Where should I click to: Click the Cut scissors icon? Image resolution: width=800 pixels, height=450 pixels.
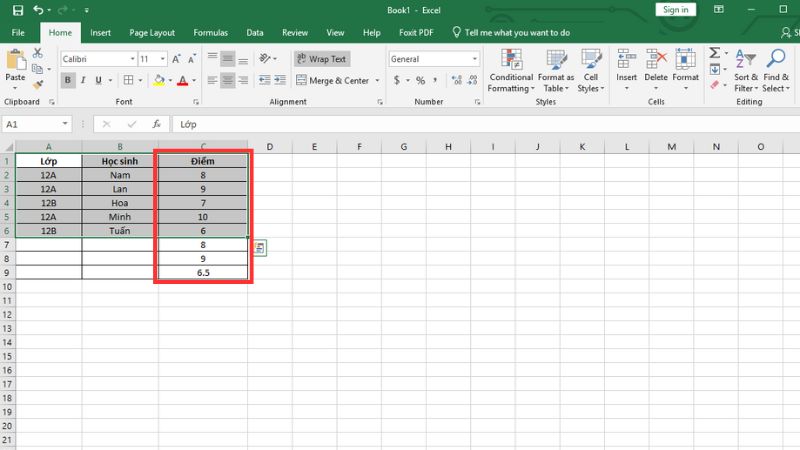[x=38, y=53]
